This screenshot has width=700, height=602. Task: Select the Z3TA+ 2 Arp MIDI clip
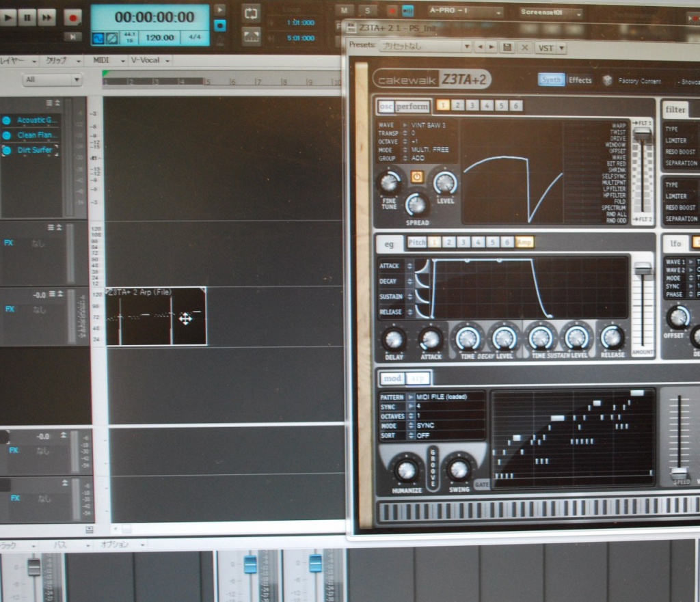[x=156, y=316]
